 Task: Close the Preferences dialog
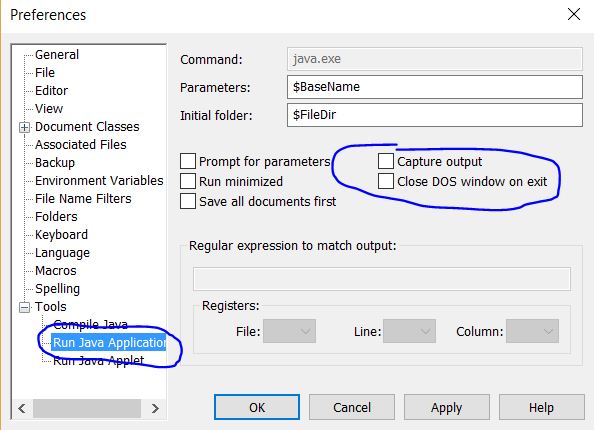pos(574,15)
